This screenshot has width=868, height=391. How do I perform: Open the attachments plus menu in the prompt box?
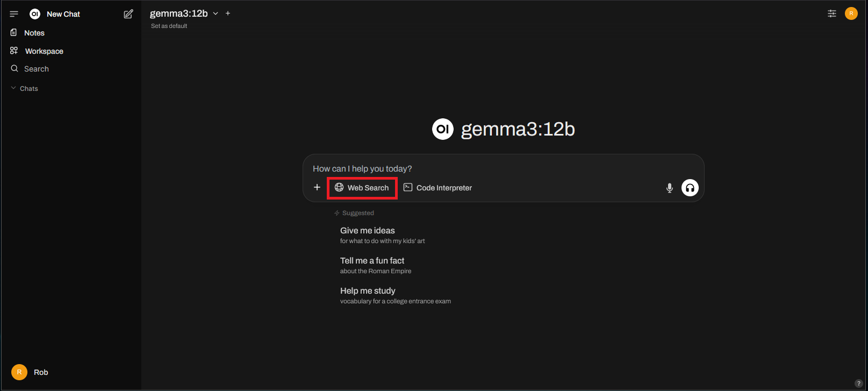[317, 187]
